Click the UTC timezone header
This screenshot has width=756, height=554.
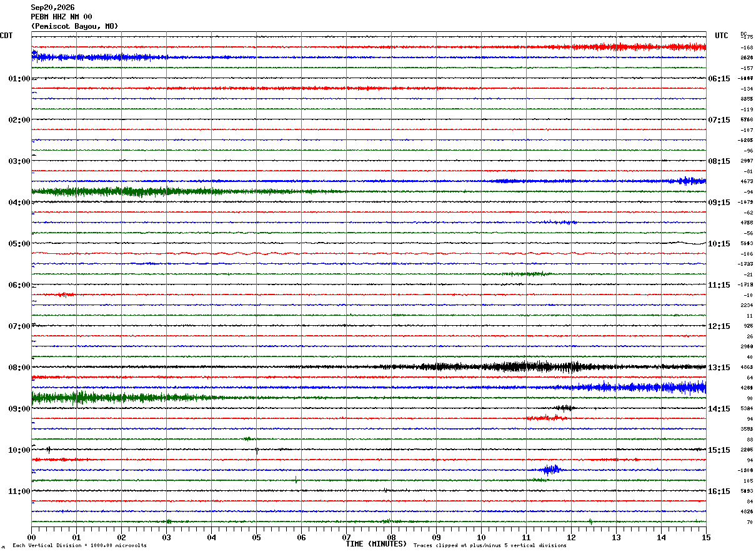coord(722,36)
